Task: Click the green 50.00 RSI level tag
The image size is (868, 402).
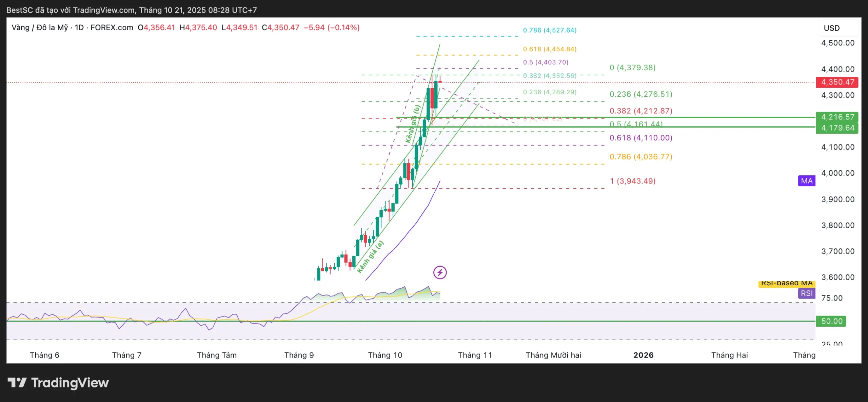Action: point(831,321)
